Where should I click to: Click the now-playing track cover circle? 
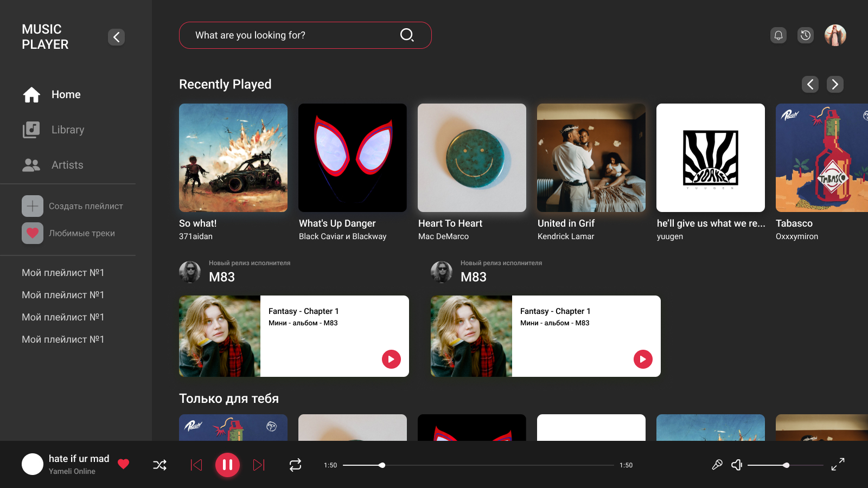click(33, 464)
